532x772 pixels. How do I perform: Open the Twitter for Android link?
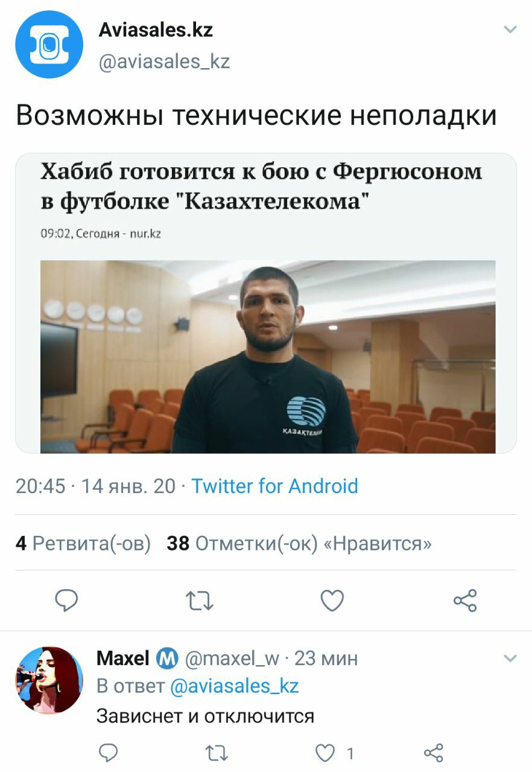(274, 486)
